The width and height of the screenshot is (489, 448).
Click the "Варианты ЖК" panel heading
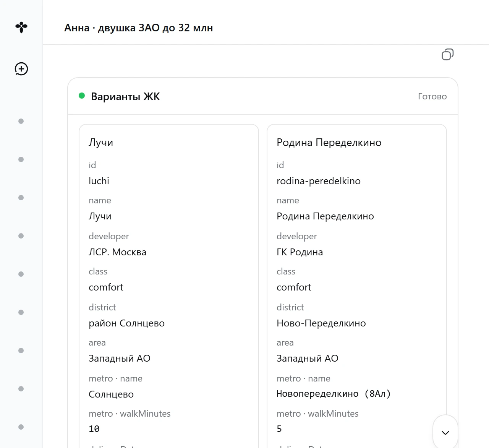coord(125,97)
